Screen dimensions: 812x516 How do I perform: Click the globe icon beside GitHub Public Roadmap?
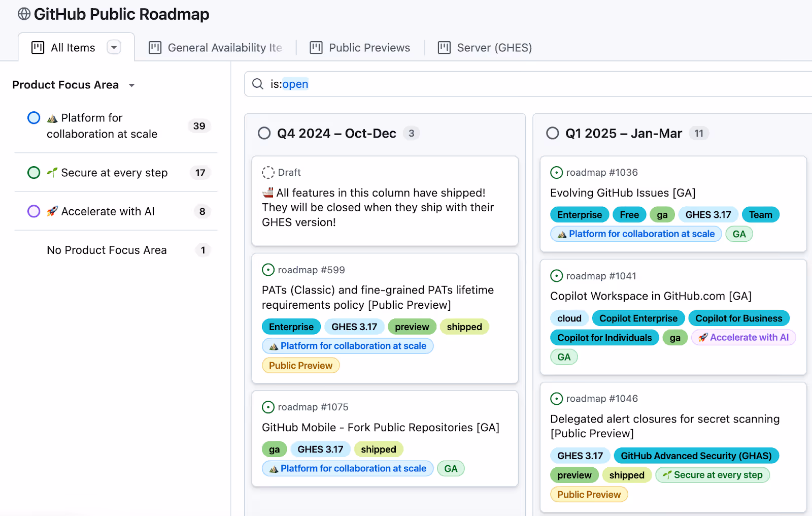(24, 14)
